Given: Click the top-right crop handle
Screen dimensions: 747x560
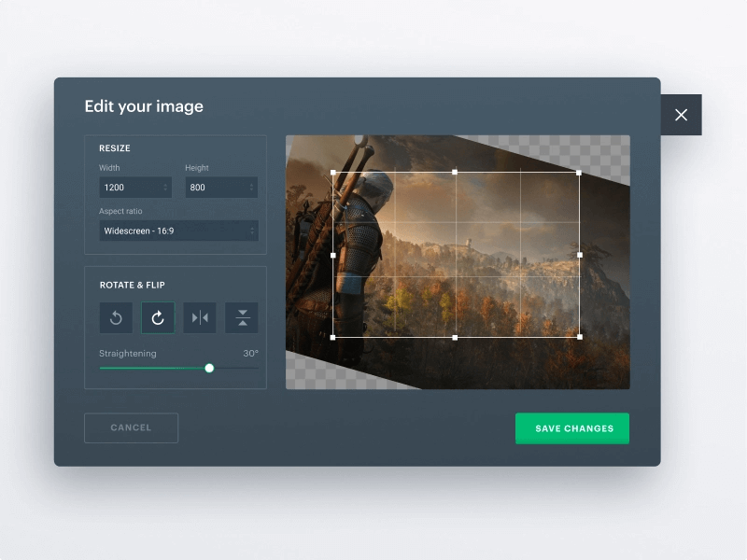Looking at the screenshot, I should 579,173.
